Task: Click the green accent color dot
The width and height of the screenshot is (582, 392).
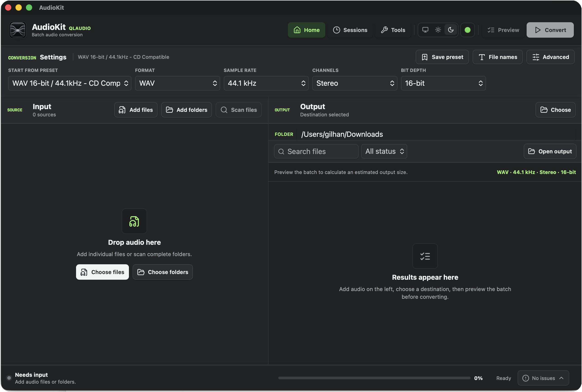Action: pyautogui.click(x=467, y=30)
